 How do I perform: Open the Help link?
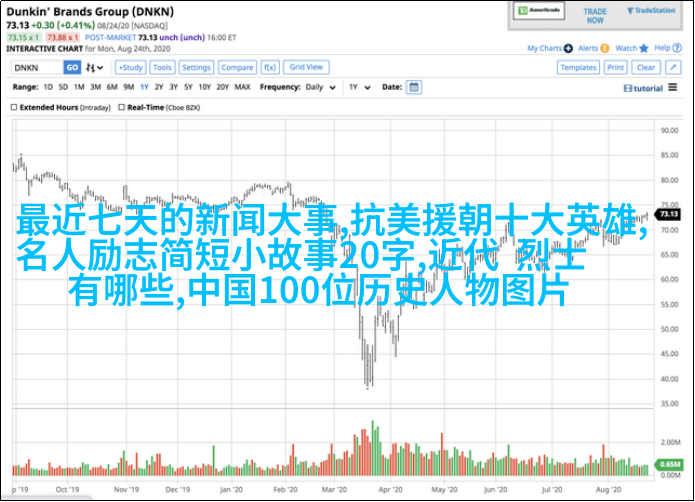coord(662,48)
